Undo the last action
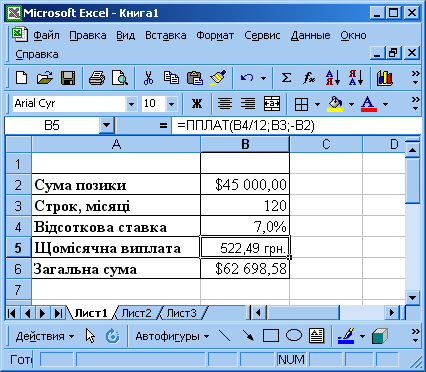This screenshot has height=372, width=426. pyautogui.click(x=247, y=78)
